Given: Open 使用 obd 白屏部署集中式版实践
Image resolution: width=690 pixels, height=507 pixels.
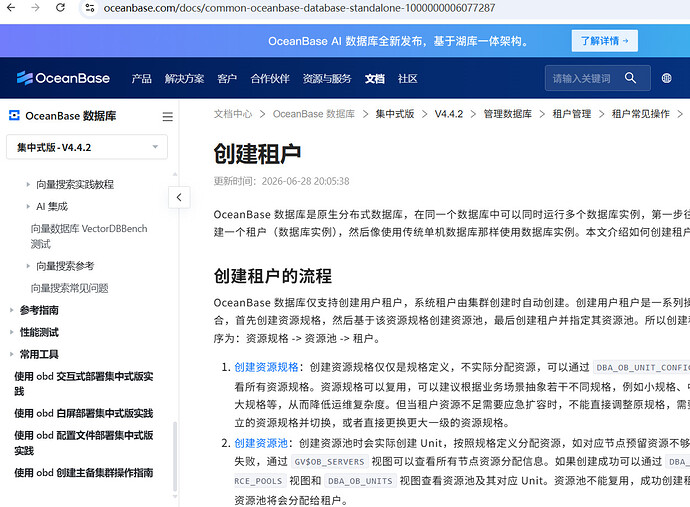Looking at the screenshot, I should click(x=84, y=413).
